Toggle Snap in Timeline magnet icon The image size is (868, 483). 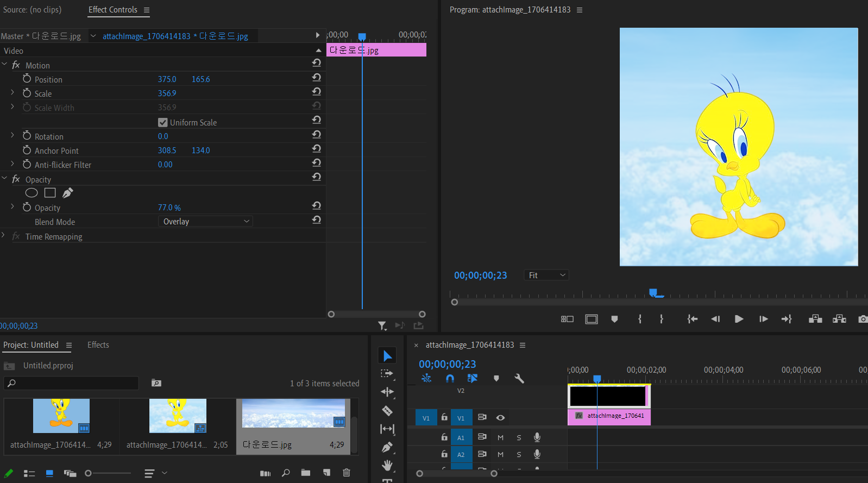pos(450,378)
